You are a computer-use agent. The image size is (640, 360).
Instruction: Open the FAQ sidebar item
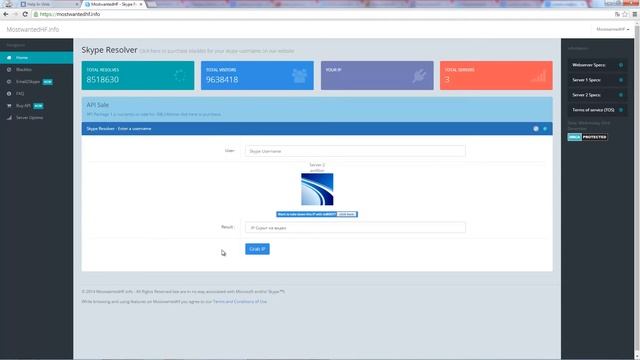36,93
